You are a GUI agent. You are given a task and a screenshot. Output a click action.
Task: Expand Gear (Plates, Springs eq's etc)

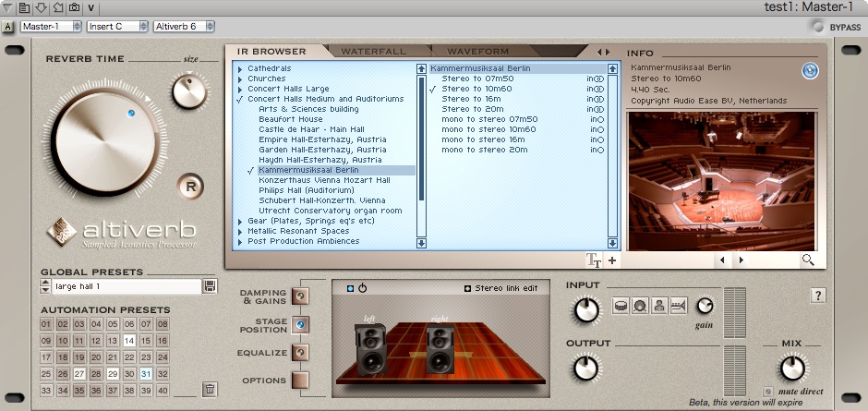pos(240,221)
